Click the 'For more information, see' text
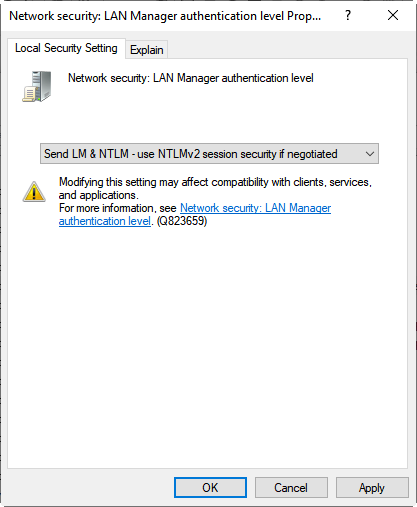Screen dimensions: 417x507 tap(117, 208)
